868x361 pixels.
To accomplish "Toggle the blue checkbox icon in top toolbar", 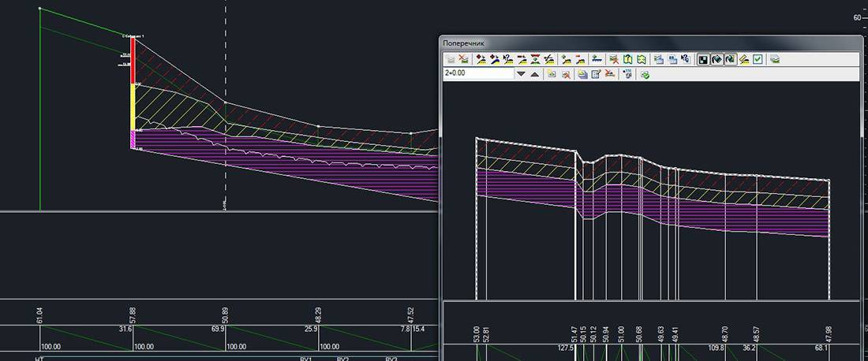I will [x=758, y=59].
